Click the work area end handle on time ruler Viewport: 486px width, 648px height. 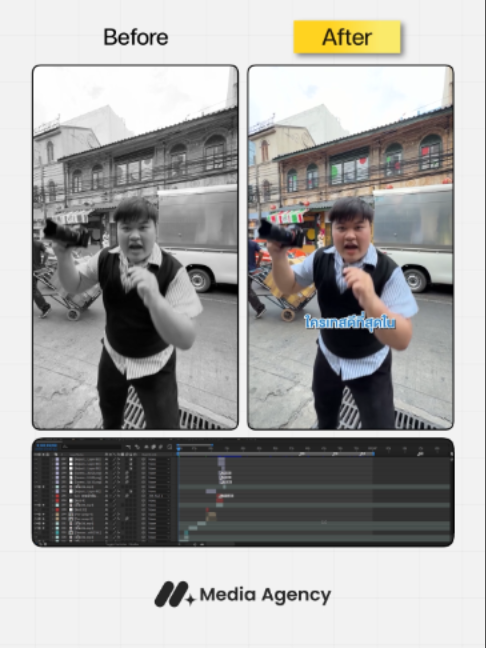(374, 454)
